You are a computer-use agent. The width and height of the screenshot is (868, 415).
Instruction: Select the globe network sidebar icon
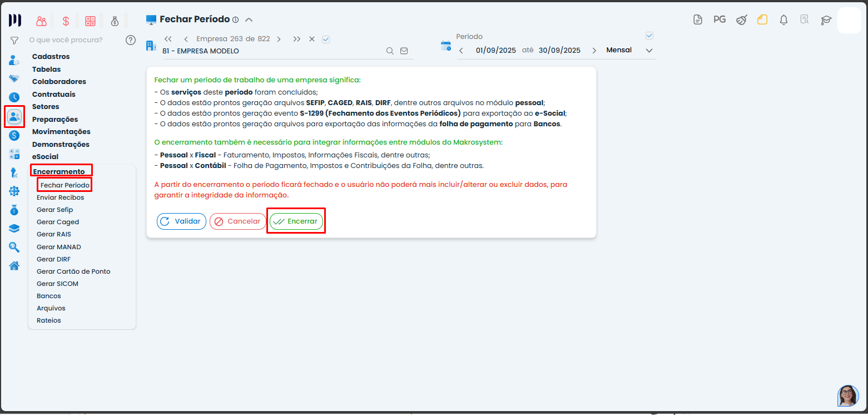tap(14, 191)
